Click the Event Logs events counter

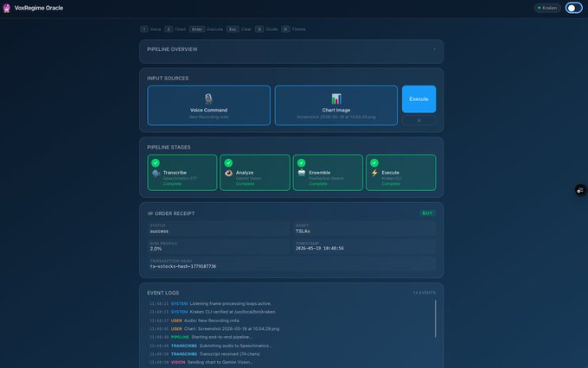(424, 293)
